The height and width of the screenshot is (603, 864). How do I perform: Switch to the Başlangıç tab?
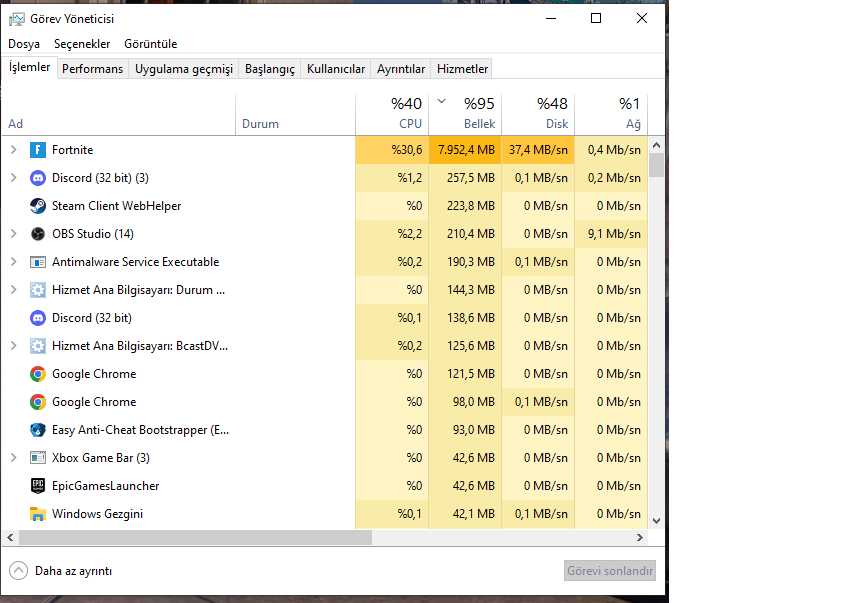point(270,69)
